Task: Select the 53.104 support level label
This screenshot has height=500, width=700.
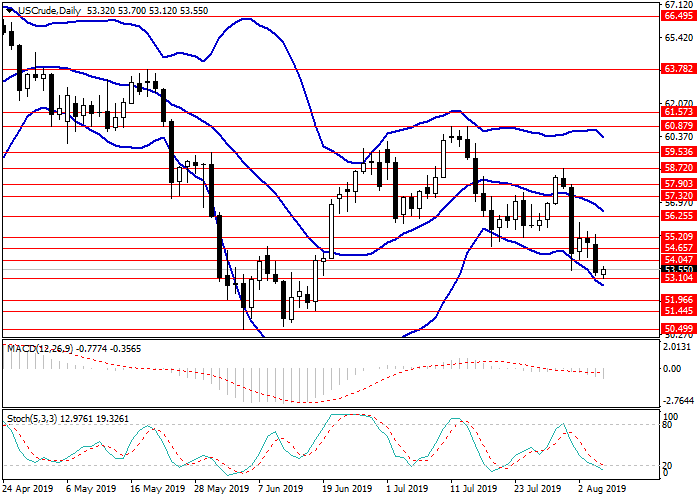Action: pos(679,279)
